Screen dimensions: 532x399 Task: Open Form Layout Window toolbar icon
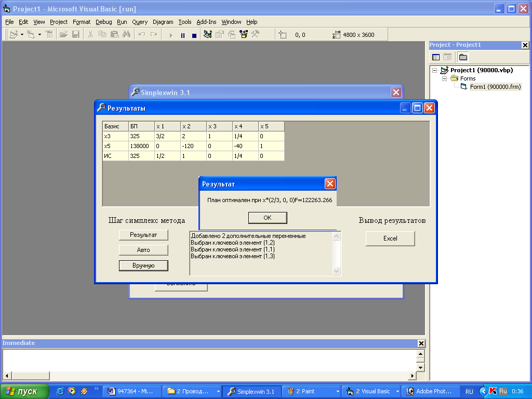coord(232,35)
